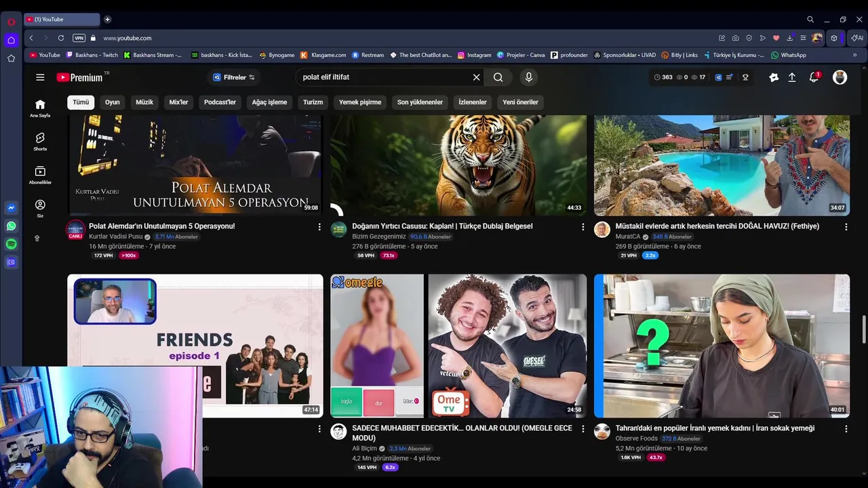Image resolution: width=868 pixels, height=488 pixels.
Task: Open the Iranian street food thumbnail
Action: [722, 346]
